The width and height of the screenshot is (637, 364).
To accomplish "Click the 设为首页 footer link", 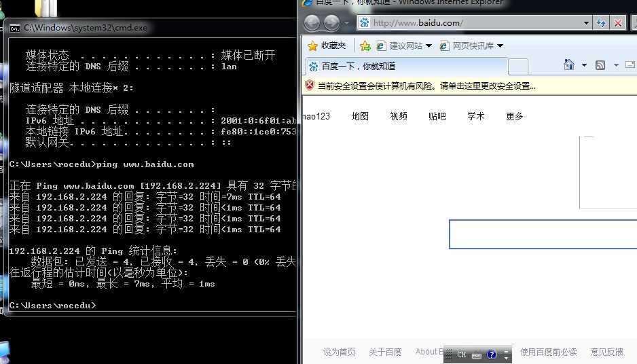I will [x=339, y=352].
